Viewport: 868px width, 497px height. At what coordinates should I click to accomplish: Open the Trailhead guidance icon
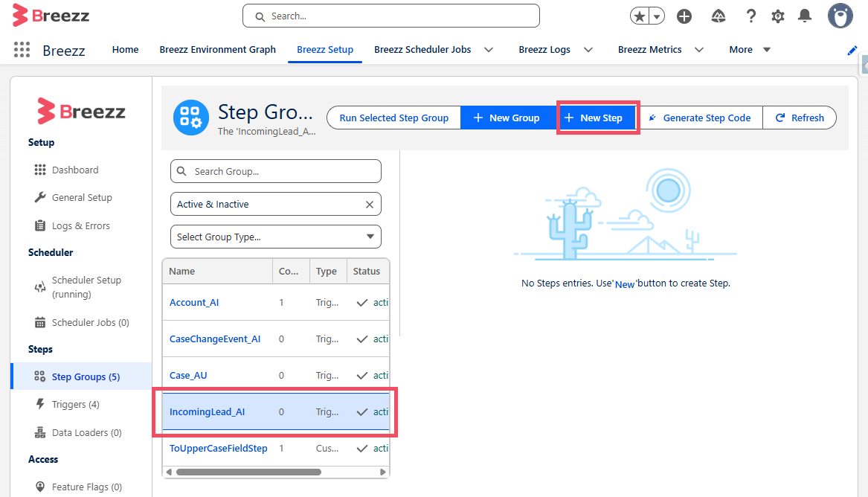(x=718, y=16)
